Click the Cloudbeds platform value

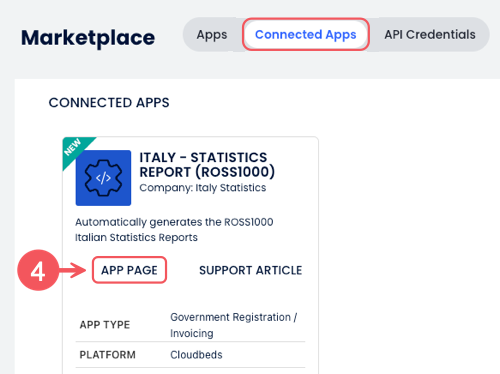tap(196, 355)
